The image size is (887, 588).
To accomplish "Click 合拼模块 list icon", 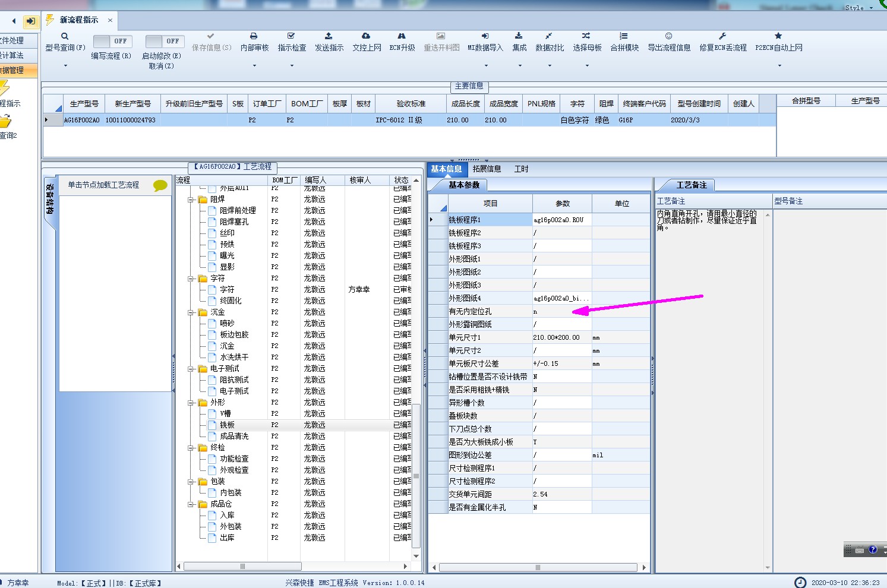I will click(624, 36).
